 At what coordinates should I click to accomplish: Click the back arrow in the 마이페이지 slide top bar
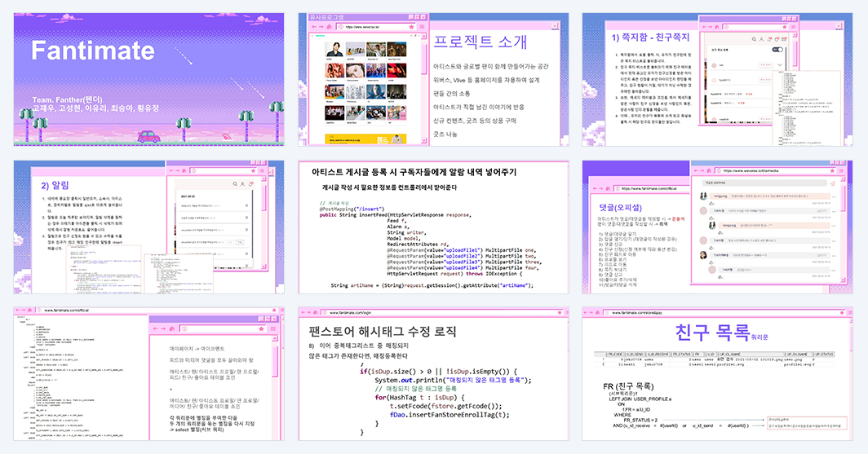click(x=18, y=310)
